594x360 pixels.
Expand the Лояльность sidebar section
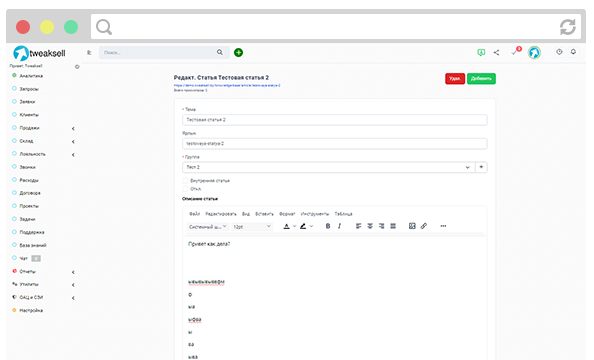(73, 155)
